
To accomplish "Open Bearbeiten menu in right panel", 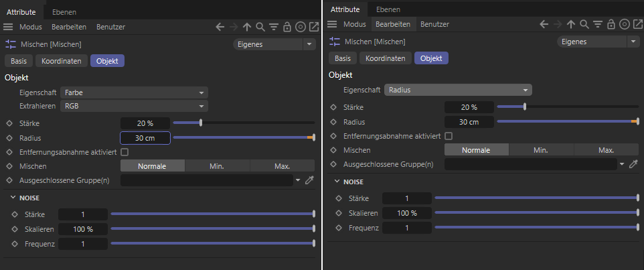I will point(393,24).
